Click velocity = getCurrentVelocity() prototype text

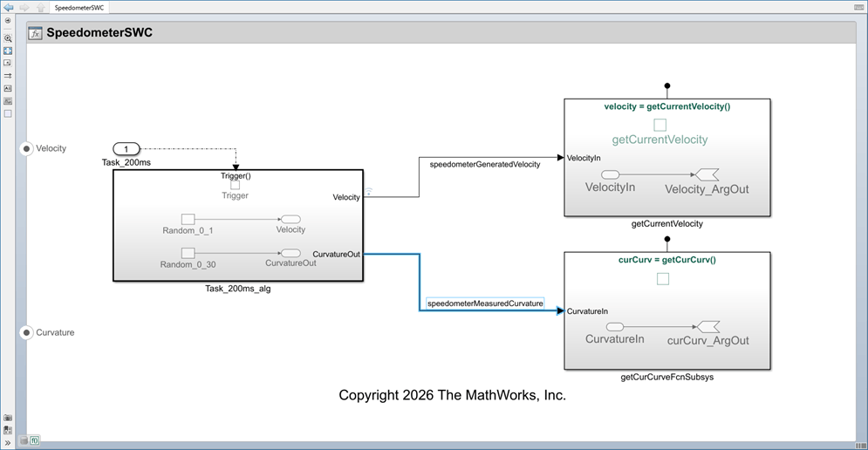(667, 106)
